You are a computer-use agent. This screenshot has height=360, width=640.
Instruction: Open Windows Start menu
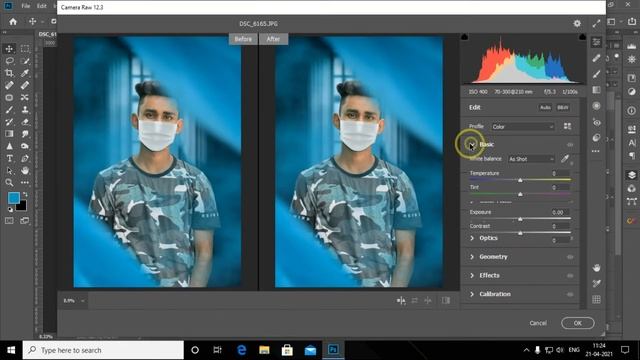click(11, 350)
